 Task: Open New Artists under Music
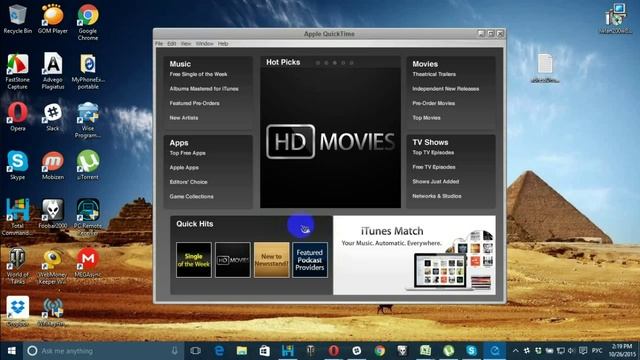pyautogui.click(x=184, y=118)
